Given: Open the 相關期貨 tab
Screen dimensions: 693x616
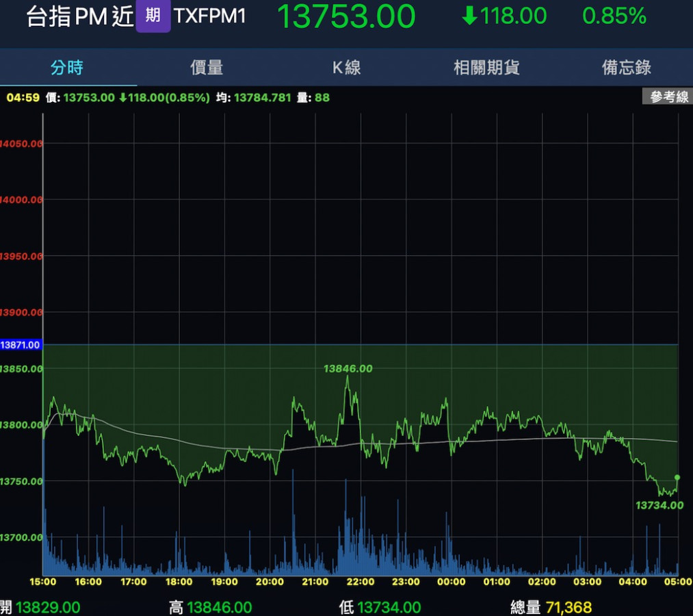Looking at the screenshot, I should (486, 67).
